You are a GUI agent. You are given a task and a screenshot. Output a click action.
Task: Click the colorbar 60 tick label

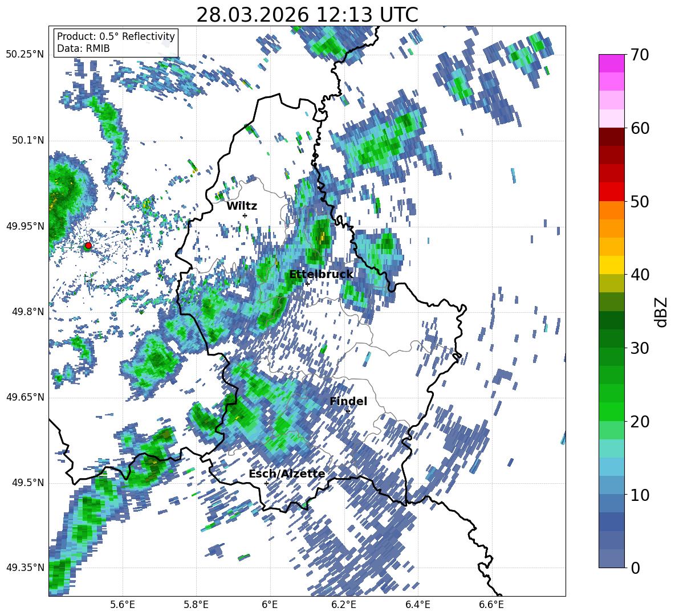(x=640, y=128)
